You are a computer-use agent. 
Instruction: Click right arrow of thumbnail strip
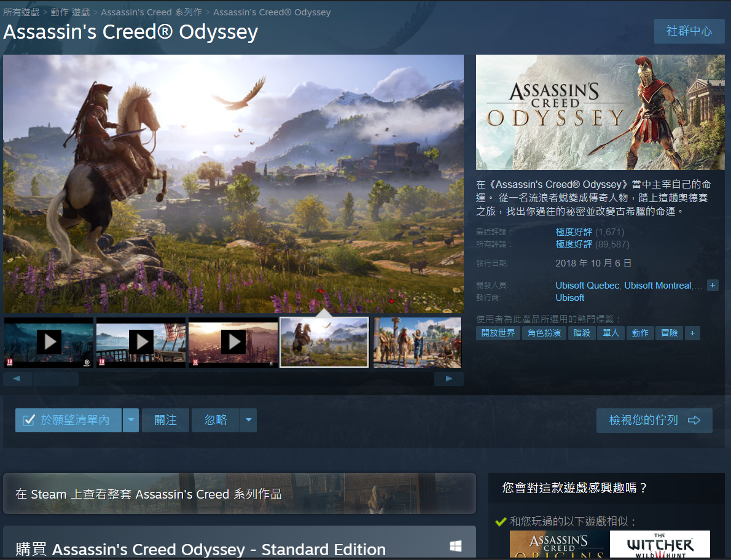pyautogui.click(x=448, y=379)
